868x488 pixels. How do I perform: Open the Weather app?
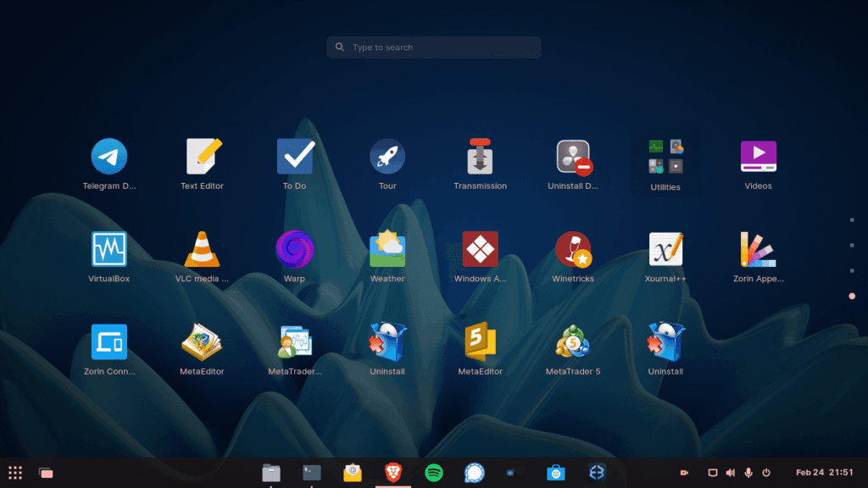pos(387,249)
